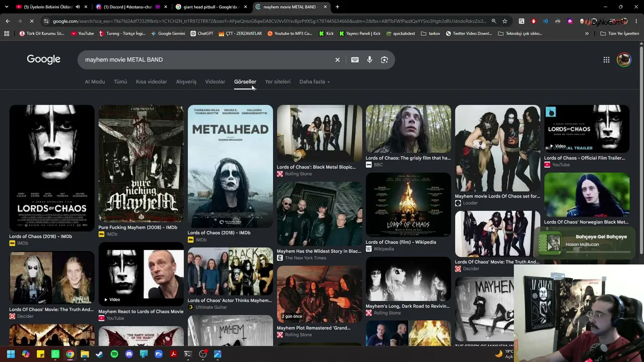Open OBS Studio from the taskbar
The width and height of the screenshot is (644, 362).
point(203,354)
